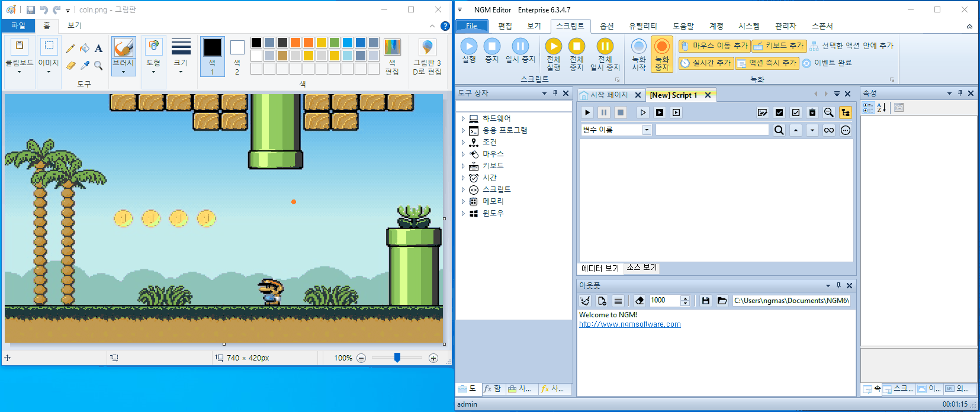The width and height of the screenshot is (980, 412).
Task: Toggle 실시간 추가 option
Action: pyautogui.click(x=706, y=63)
